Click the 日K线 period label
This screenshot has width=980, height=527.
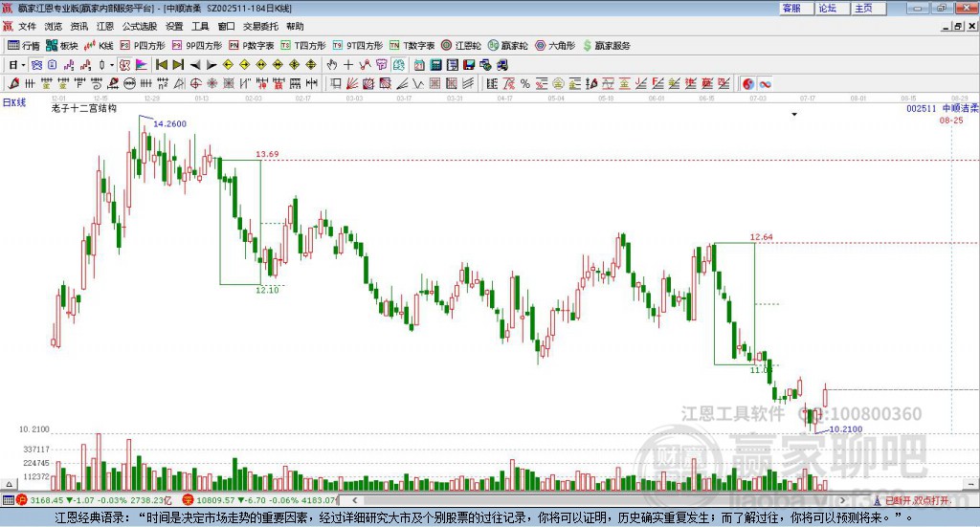(14, 102)
